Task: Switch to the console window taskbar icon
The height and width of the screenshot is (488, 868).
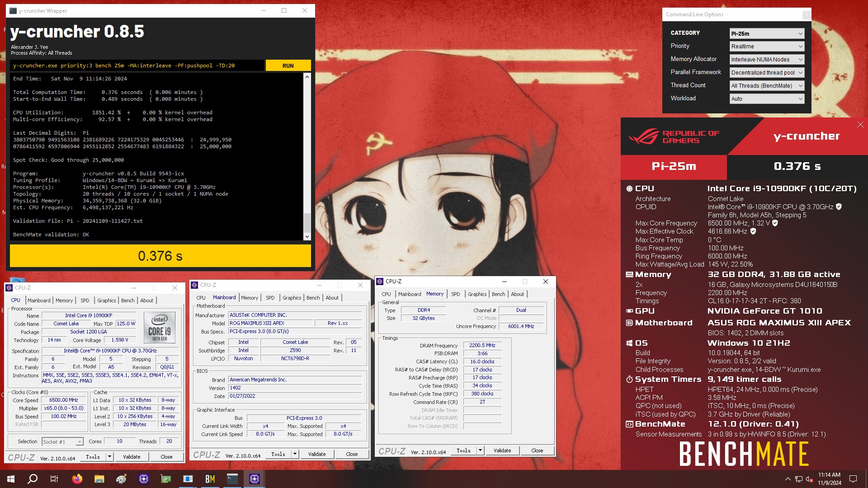Action: pyautogui.click(x=232, y=479)
